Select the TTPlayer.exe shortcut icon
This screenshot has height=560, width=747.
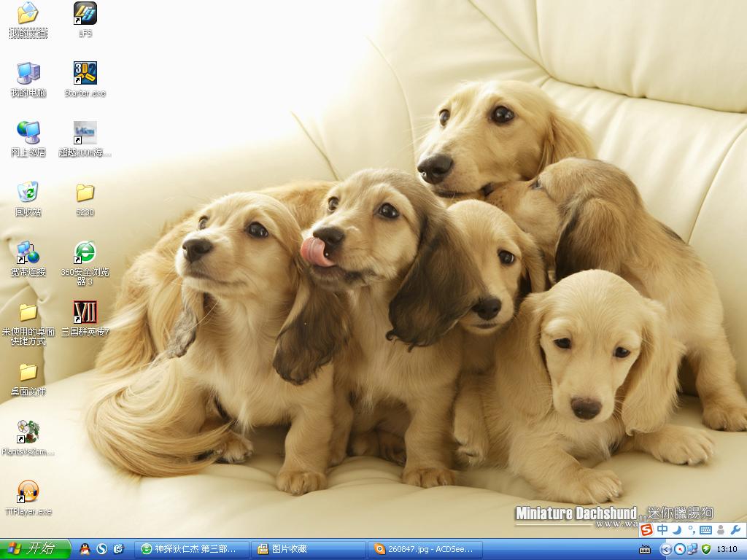(28, 497)
